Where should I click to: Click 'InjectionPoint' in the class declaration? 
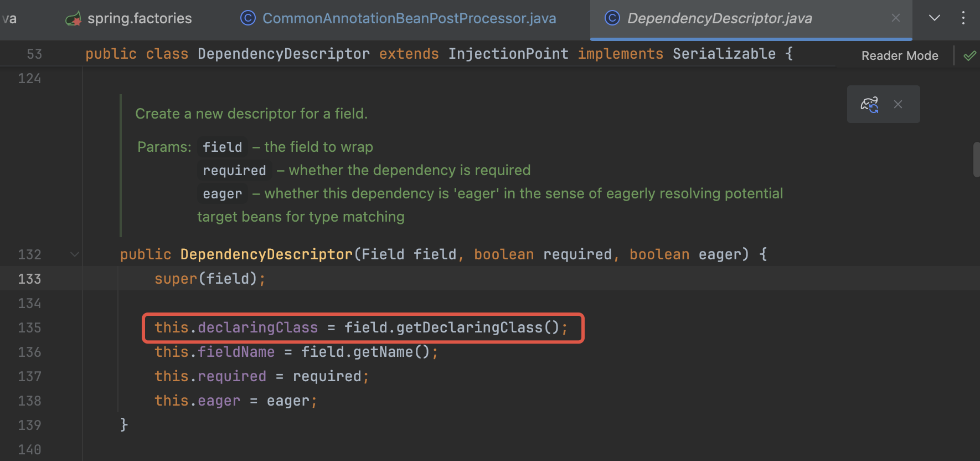point(508,54)
